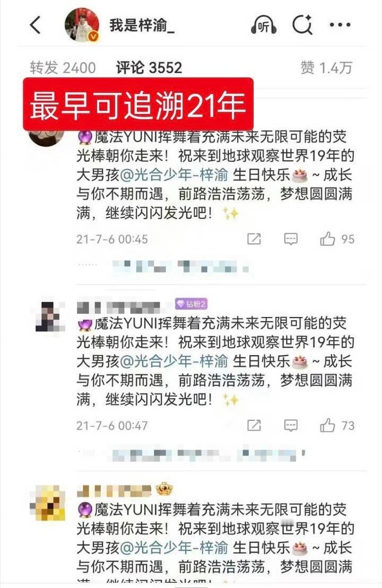Reply to the 21-7-6 00:47 comment
The height and width of the screenshot is (588, 382).
tap(291, 426)
